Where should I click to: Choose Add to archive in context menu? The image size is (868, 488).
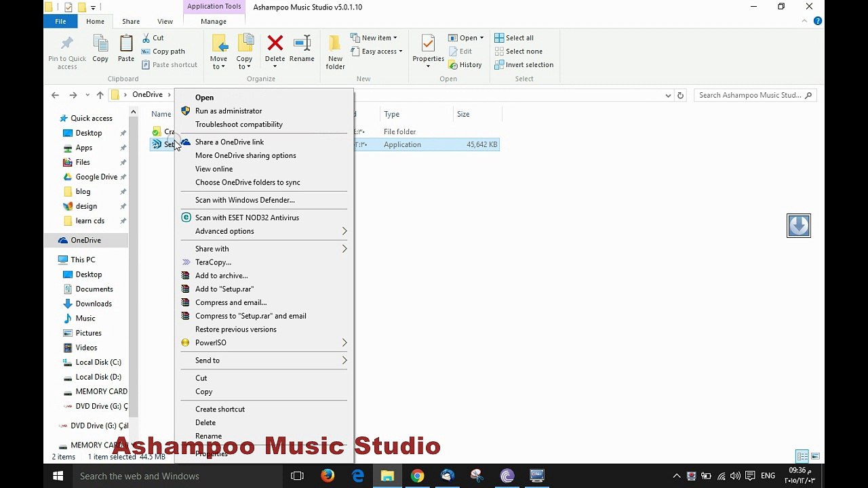pos(264,276)
